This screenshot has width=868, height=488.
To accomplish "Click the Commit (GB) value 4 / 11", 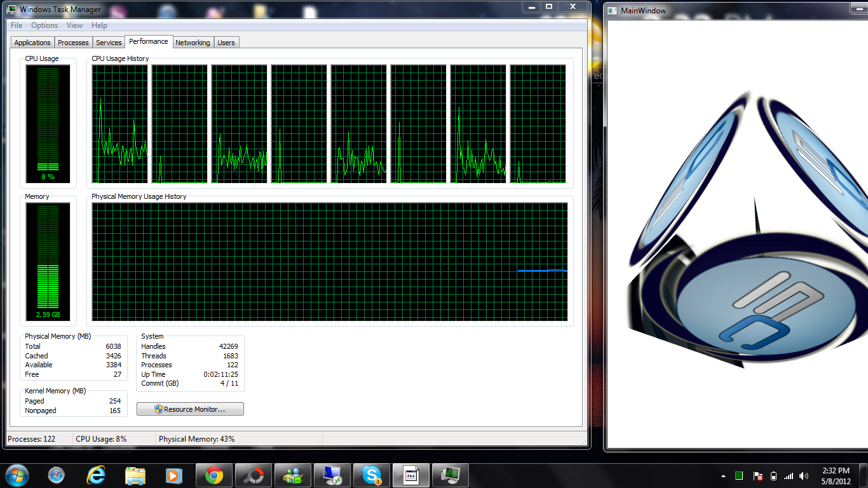I will (229, 383).
